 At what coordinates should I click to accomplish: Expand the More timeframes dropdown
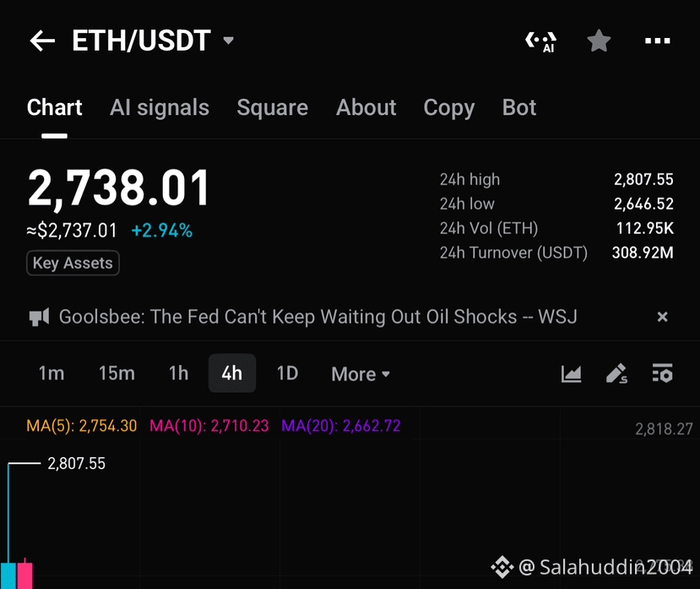361,374
